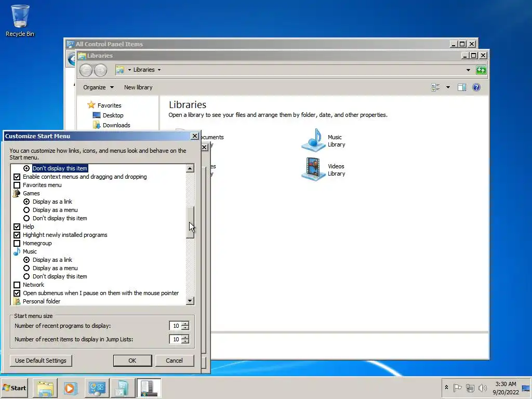
Task: Open Windows Media Player from taskbar
Action: point(71,388)
